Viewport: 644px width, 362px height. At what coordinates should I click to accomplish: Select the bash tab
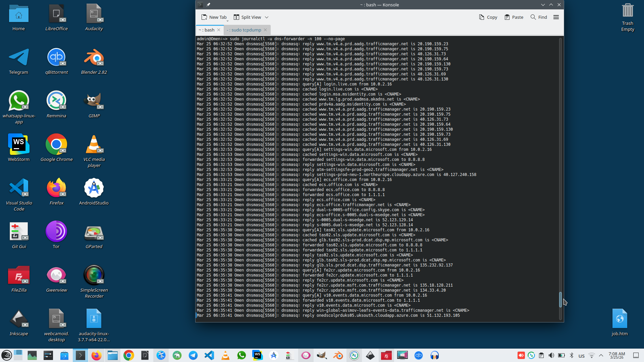click(207, 30)
